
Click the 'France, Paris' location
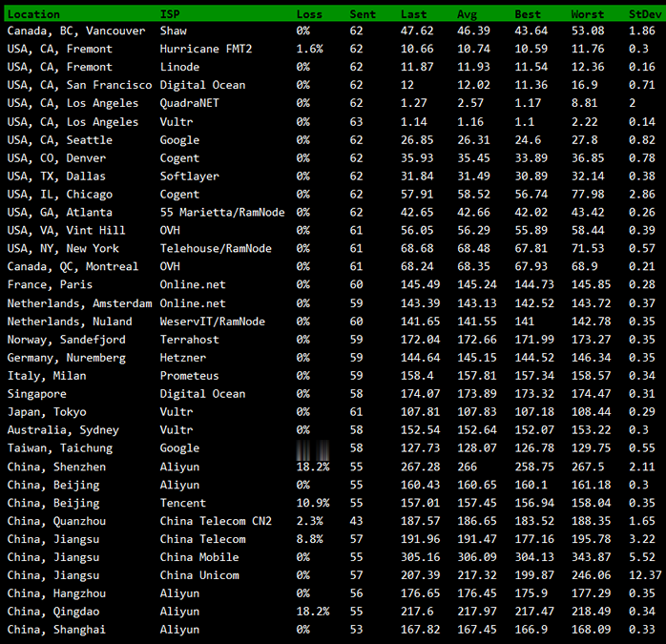coord(50,284)
